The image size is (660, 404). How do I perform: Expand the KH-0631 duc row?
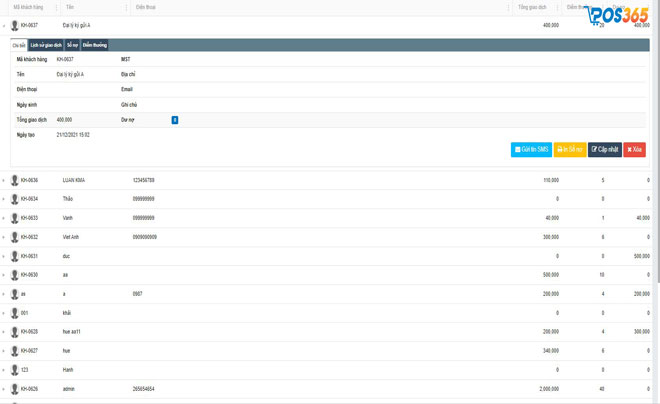coord(4,256)
